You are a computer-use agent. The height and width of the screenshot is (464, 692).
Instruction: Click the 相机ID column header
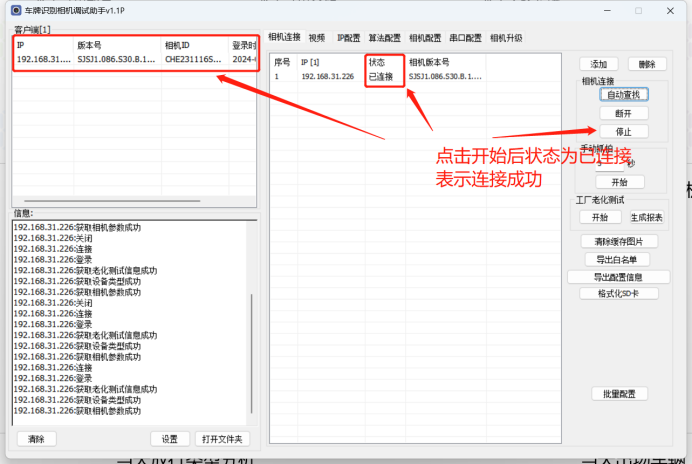(195, 45)
